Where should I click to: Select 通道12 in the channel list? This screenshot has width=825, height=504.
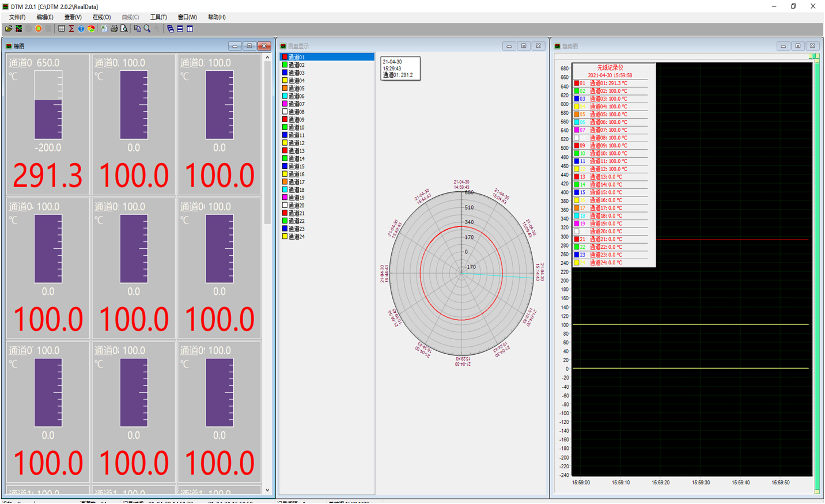pos(297,143)
